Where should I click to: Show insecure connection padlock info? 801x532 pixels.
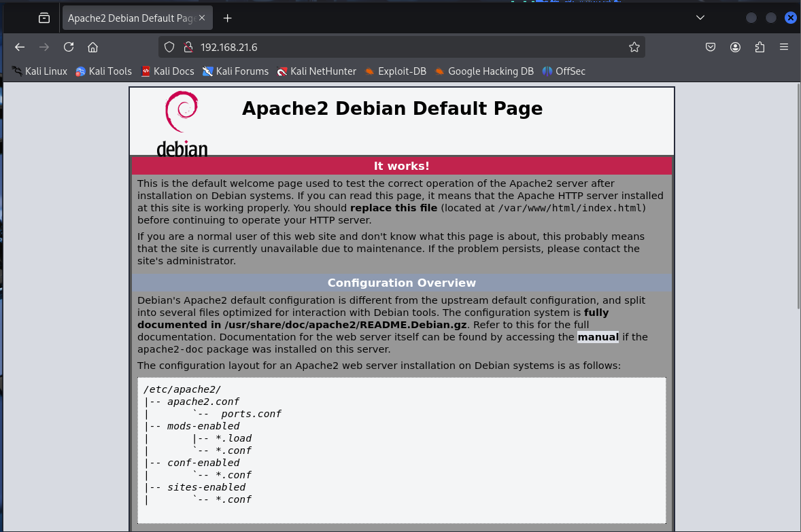[188, 47]
